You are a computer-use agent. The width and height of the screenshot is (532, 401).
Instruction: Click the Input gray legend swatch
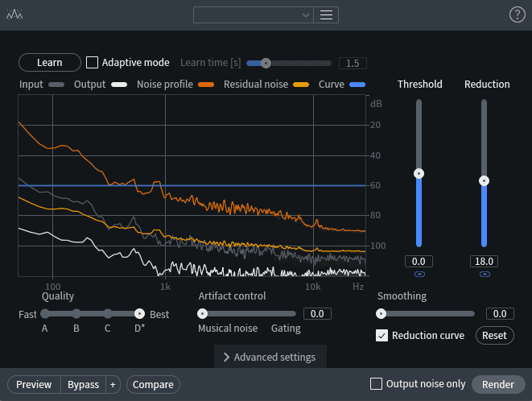coord(56,85)
